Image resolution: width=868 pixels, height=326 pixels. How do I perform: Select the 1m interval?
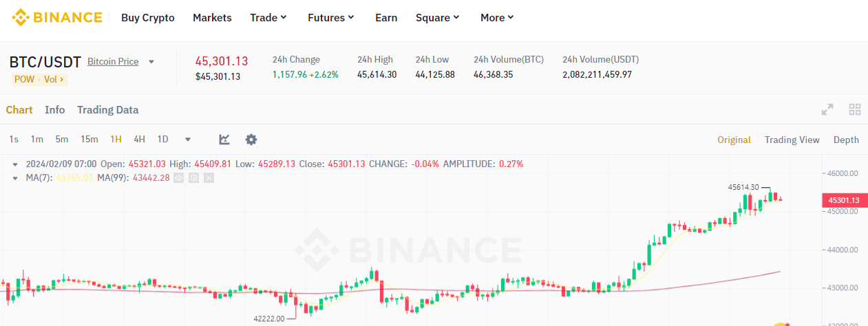(37, 140)
